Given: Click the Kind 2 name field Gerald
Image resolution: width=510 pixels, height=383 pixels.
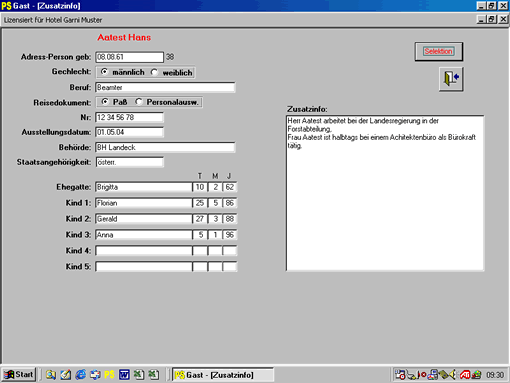Looking at the screenshot, I should point(144,219).
